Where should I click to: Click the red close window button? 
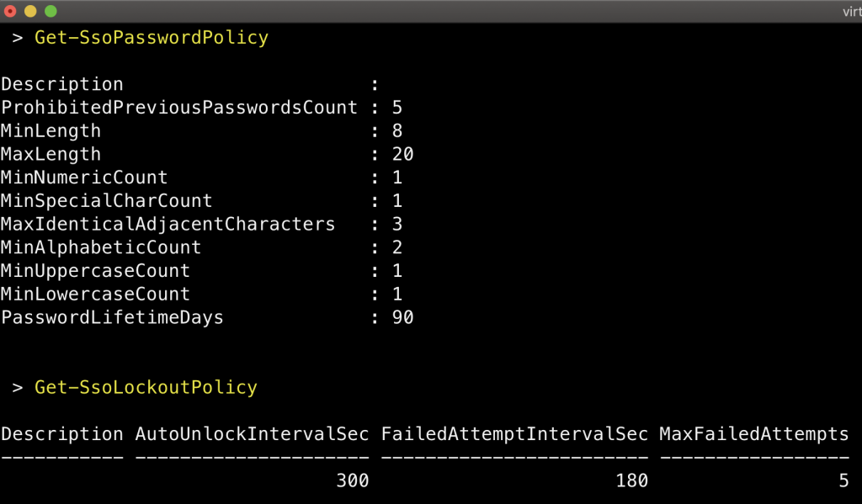[x=11, y=11]
